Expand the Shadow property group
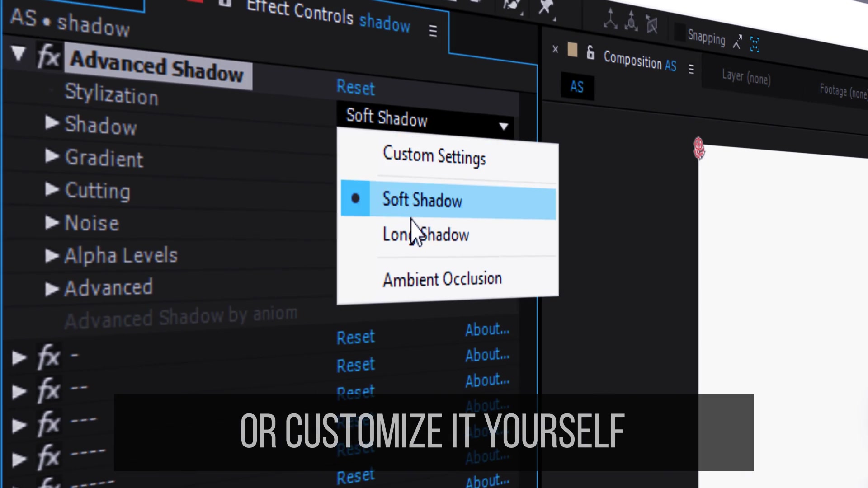This screenshot has width=868, height=488. click(52, 122)
